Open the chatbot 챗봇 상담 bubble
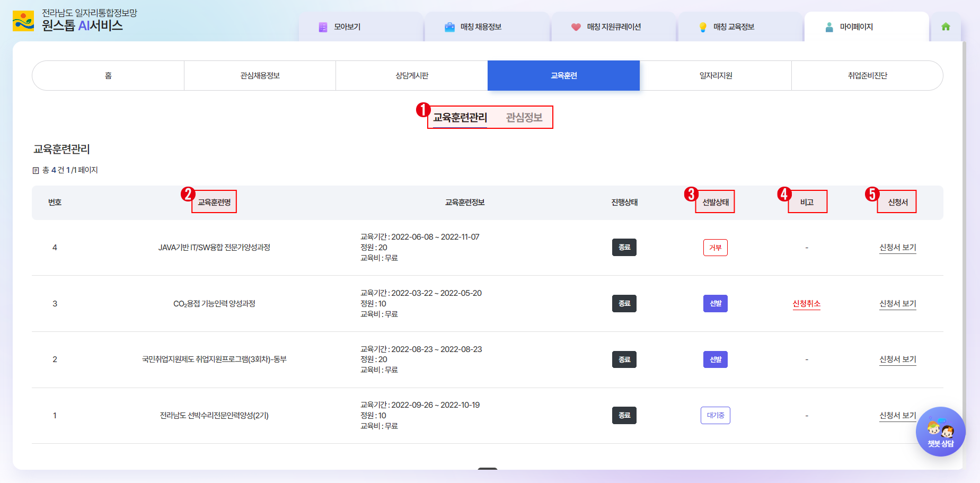 [x=940, y=432]
